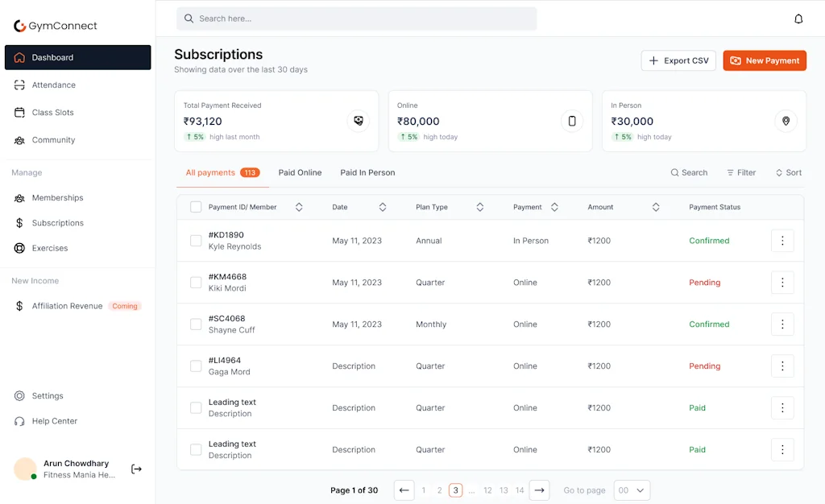
Task: Open three-dot menu for payment #KD1890
Action: point(782,241)
